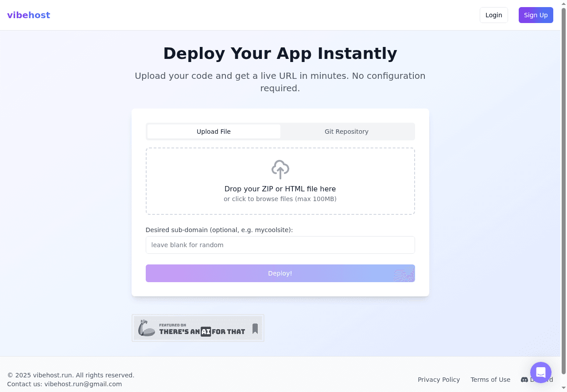Click the Login button

(493, 15)
